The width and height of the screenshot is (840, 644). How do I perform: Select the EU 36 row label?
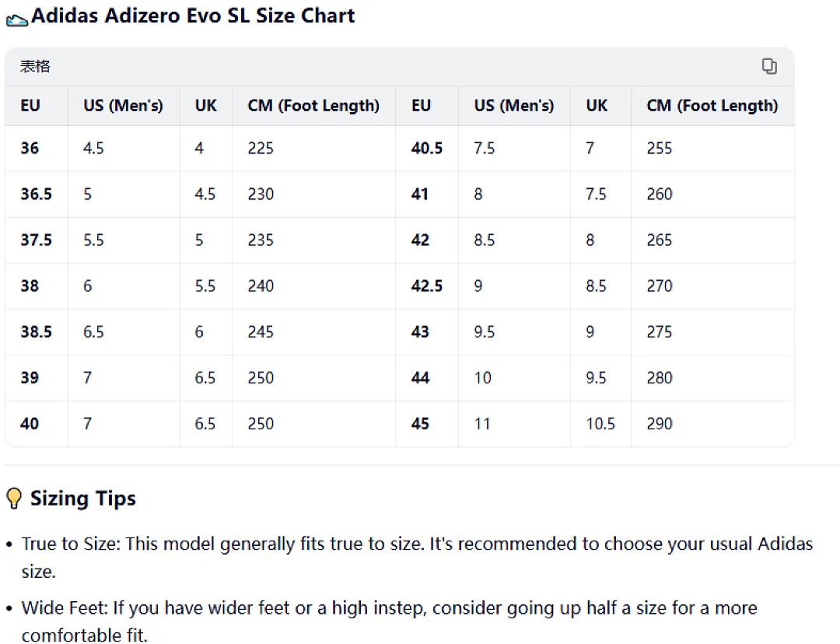click(30, 148)
